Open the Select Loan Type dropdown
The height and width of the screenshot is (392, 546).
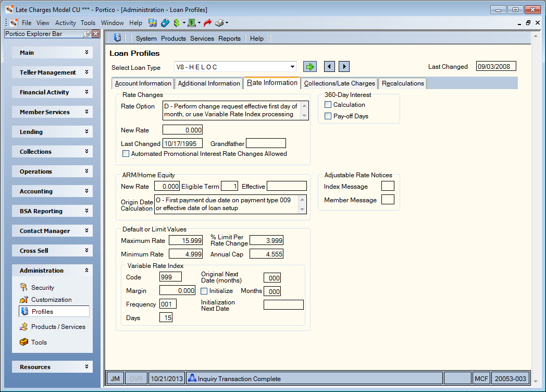point(292,67)
